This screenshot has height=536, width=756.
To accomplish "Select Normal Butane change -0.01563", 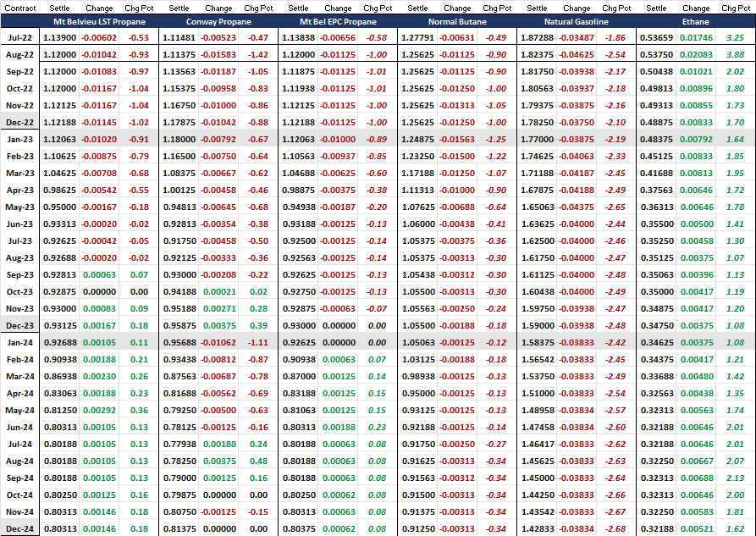I will pyautogui.click(x=456, y=140).
